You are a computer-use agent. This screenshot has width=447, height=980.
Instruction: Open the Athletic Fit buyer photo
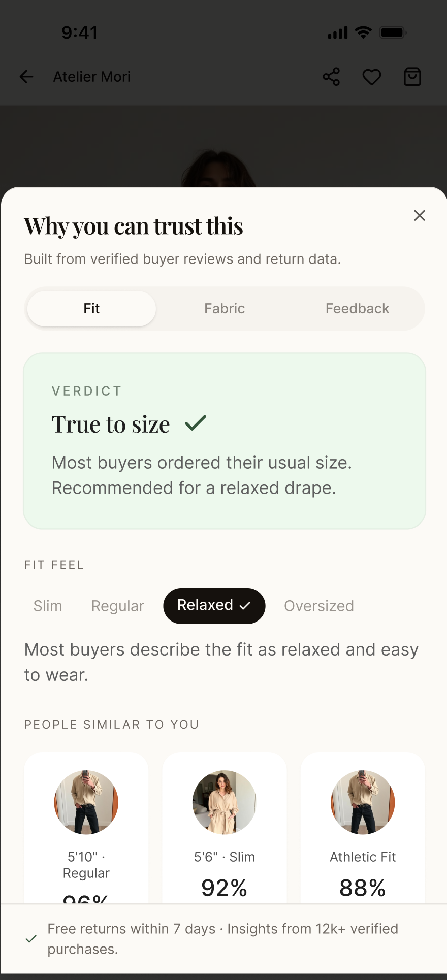tap(363, 802)
